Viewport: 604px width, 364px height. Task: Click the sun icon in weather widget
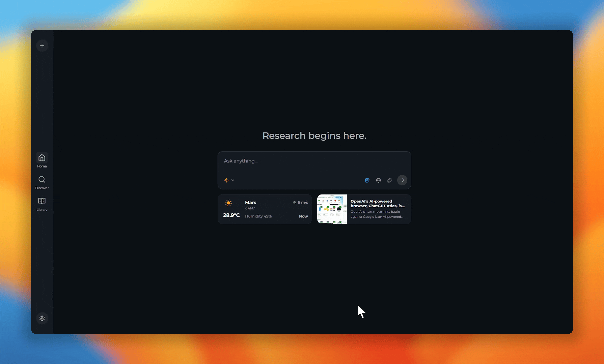[228, 203]
